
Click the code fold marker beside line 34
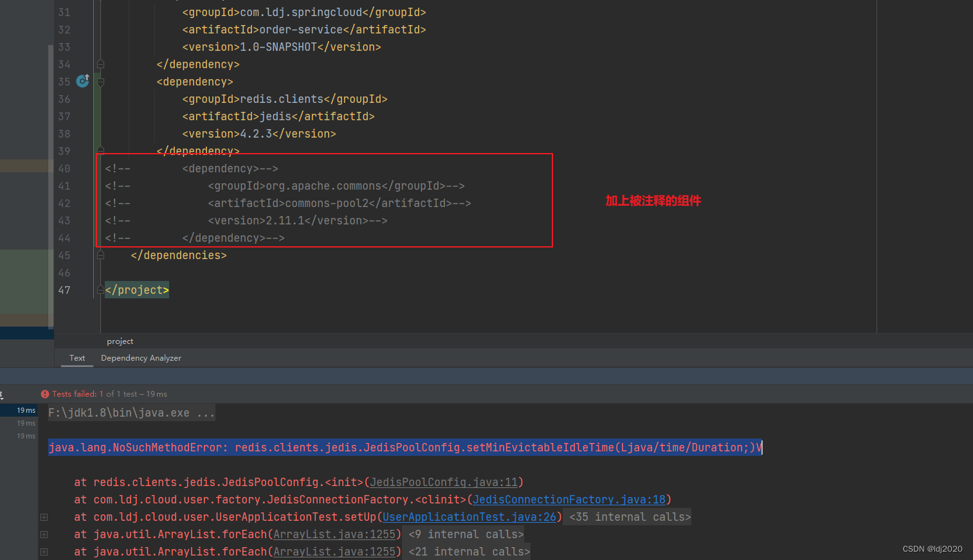coord(100,64)
